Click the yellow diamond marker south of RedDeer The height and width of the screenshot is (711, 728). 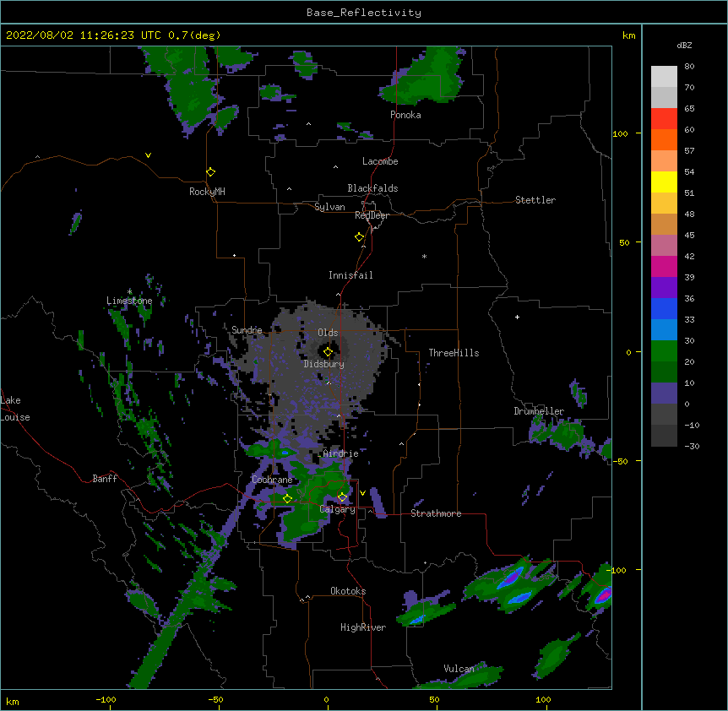[360, 237]
